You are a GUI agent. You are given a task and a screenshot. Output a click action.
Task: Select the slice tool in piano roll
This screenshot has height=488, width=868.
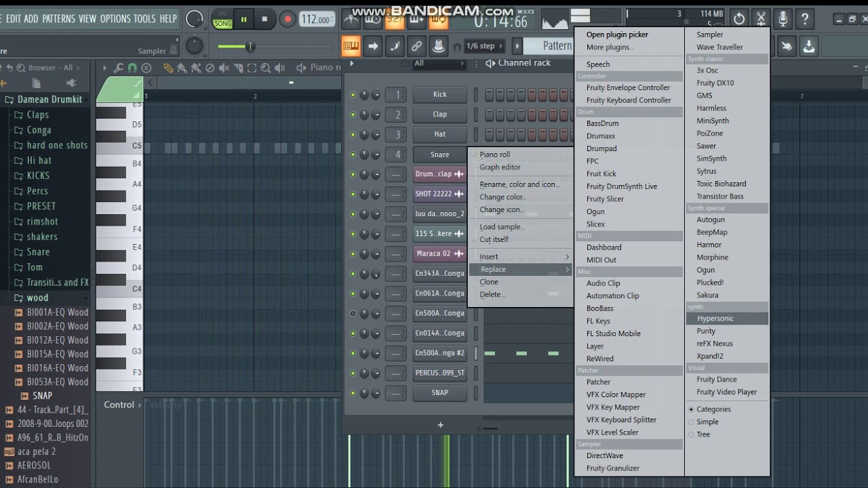pos(237,68)
